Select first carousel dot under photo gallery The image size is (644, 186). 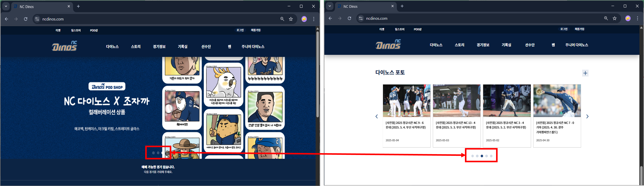(x=473, y=156)
